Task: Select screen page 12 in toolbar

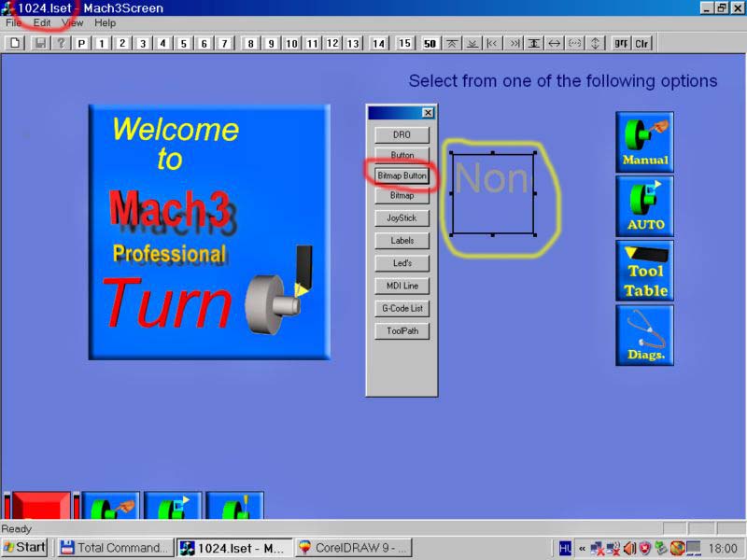Action: [332, 43]
